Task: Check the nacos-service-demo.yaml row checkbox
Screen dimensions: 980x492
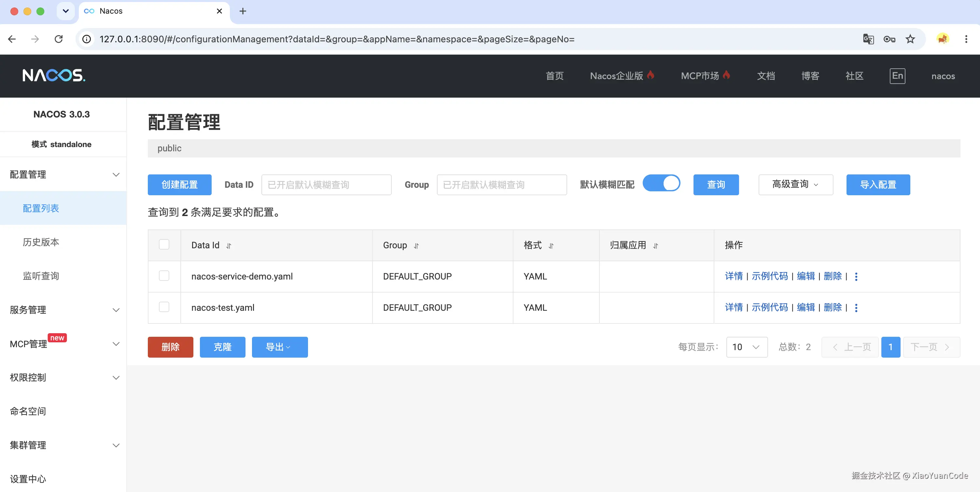Action: tap(164, 276)
